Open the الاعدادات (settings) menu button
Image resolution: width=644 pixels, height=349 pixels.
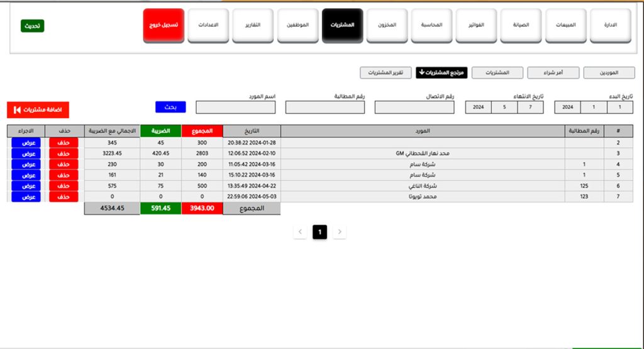coord(208,26)
